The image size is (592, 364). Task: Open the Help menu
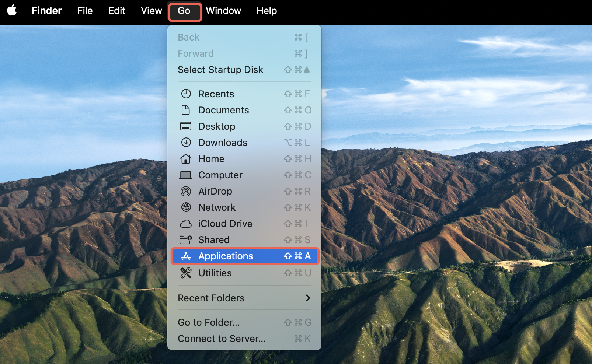pos(267,11)
